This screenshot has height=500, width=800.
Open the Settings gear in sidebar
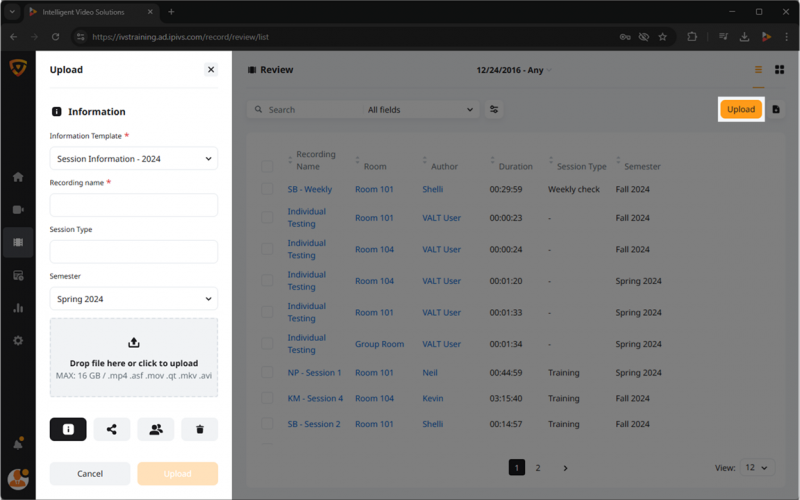click(18, 340)
